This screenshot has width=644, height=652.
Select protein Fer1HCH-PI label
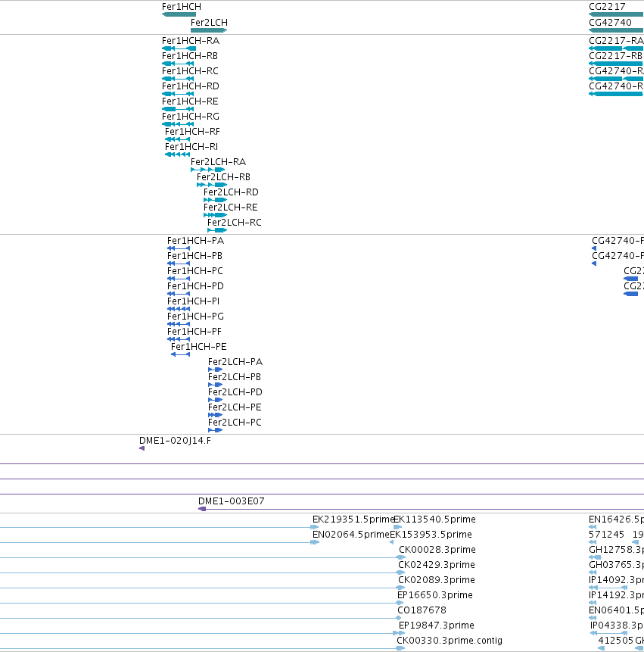click(x=193, y=301)
